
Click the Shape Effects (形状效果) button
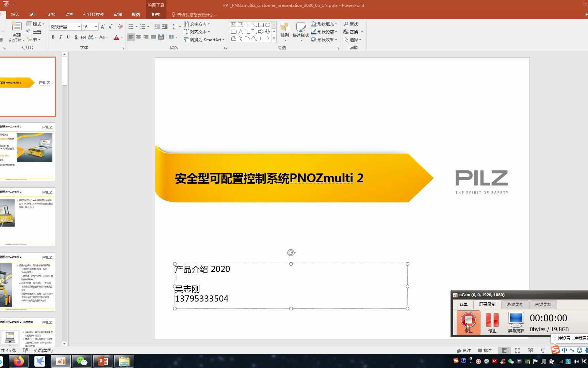click(x=324, y=40)
